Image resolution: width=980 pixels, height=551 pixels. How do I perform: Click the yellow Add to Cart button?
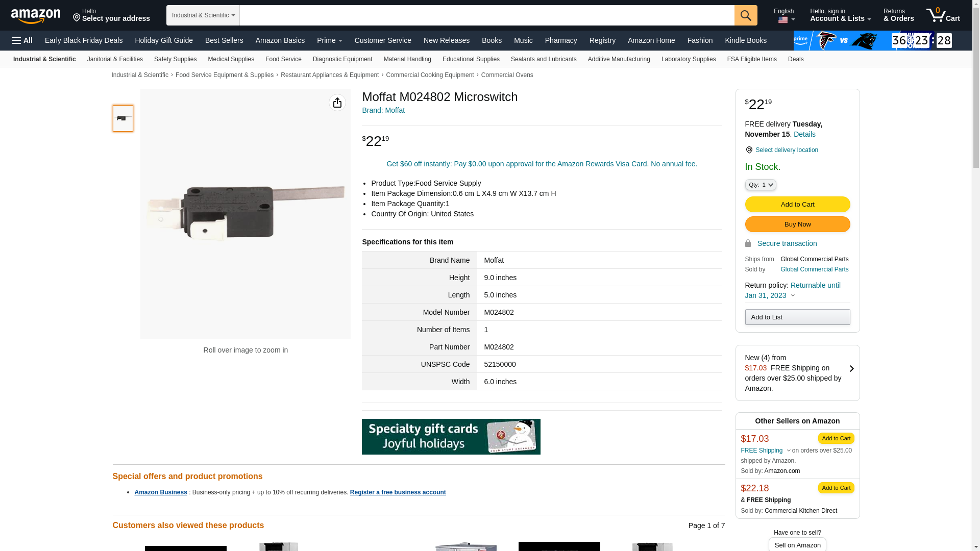797,205
